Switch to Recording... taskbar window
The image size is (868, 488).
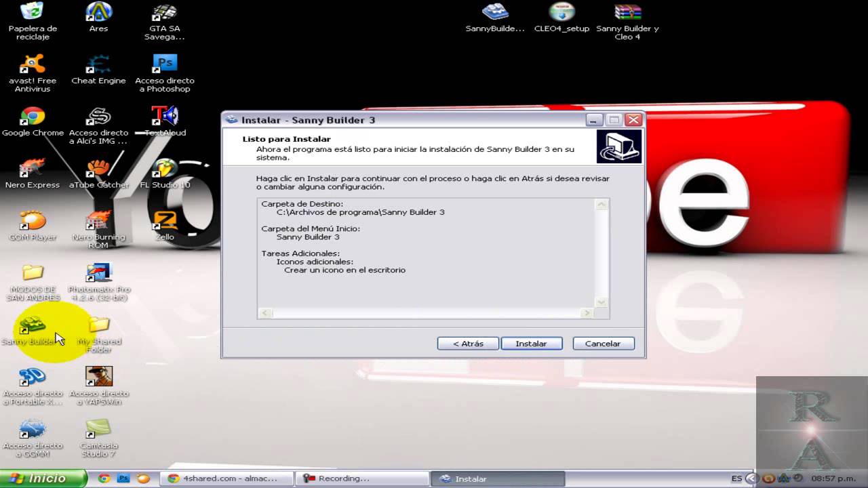(362, 479)
